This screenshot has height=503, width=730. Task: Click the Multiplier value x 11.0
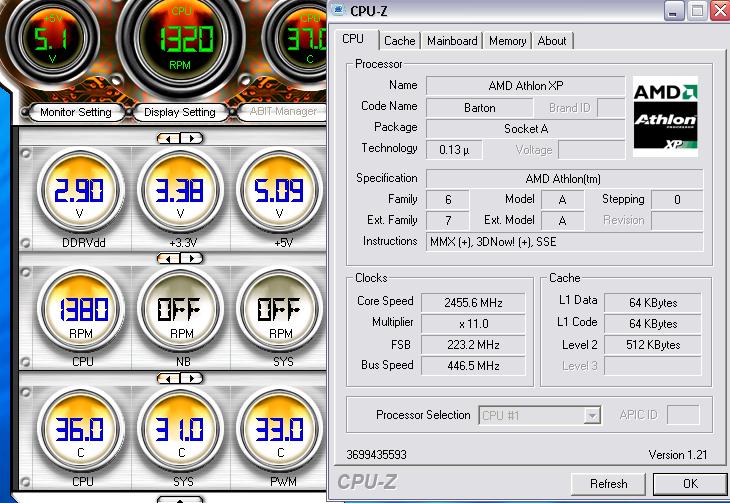473,324
